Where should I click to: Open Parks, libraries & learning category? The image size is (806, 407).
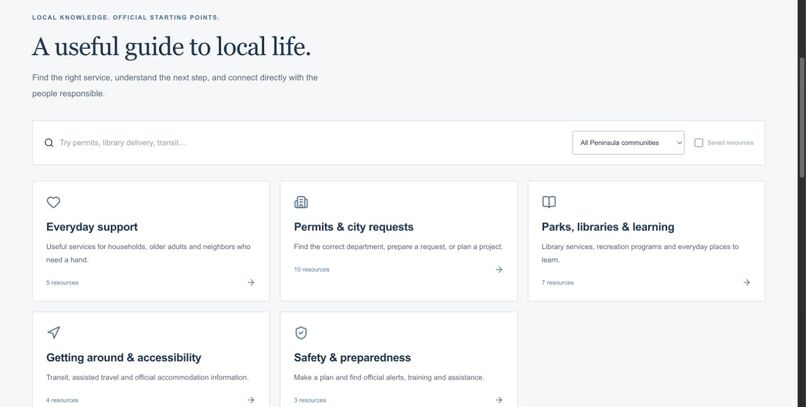point(646,241)
